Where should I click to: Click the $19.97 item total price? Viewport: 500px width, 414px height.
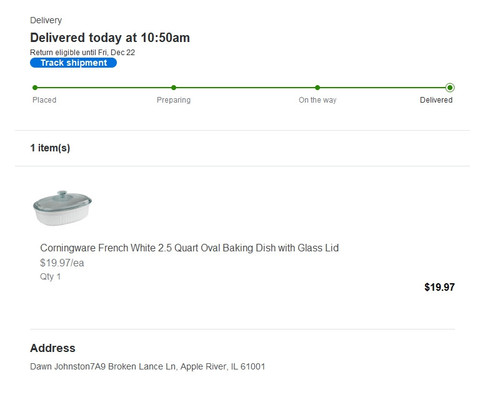(439, 287)
